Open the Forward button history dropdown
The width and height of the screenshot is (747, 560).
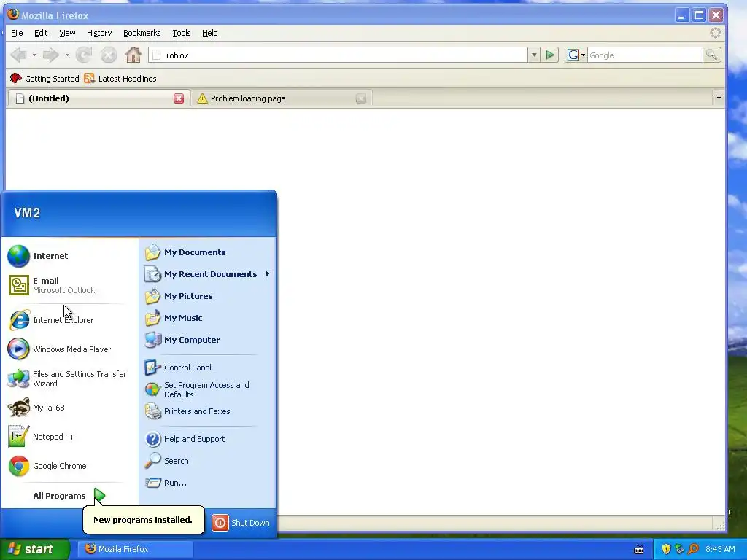(67, 55)
